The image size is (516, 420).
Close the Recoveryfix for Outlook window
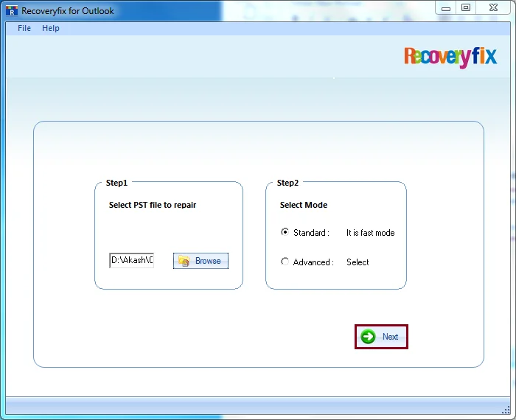(x=493, y=8)
